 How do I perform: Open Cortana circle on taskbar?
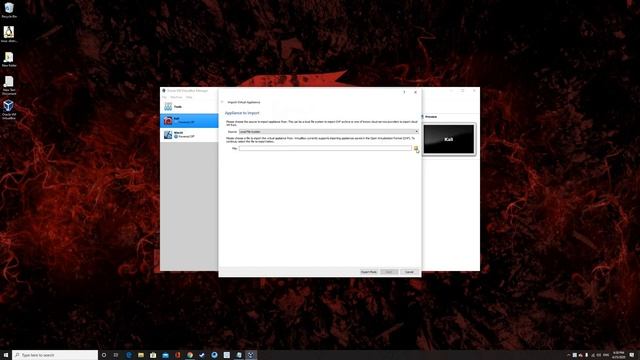pos(104,355)
